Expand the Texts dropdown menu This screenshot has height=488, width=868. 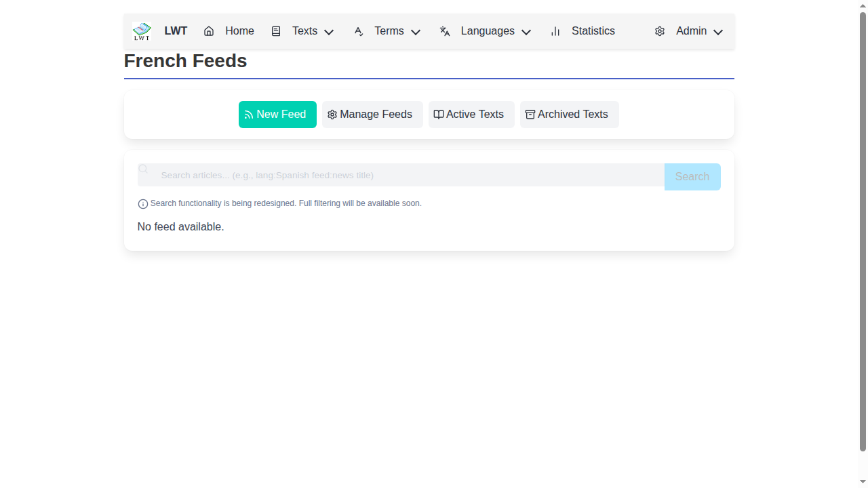[x=328, y=32]
